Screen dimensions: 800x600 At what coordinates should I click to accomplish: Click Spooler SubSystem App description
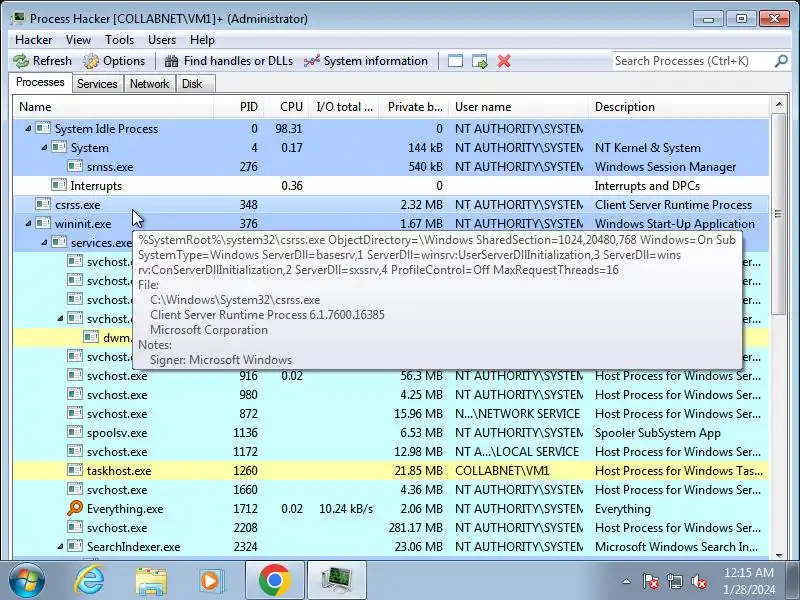(x=657, y=432)
